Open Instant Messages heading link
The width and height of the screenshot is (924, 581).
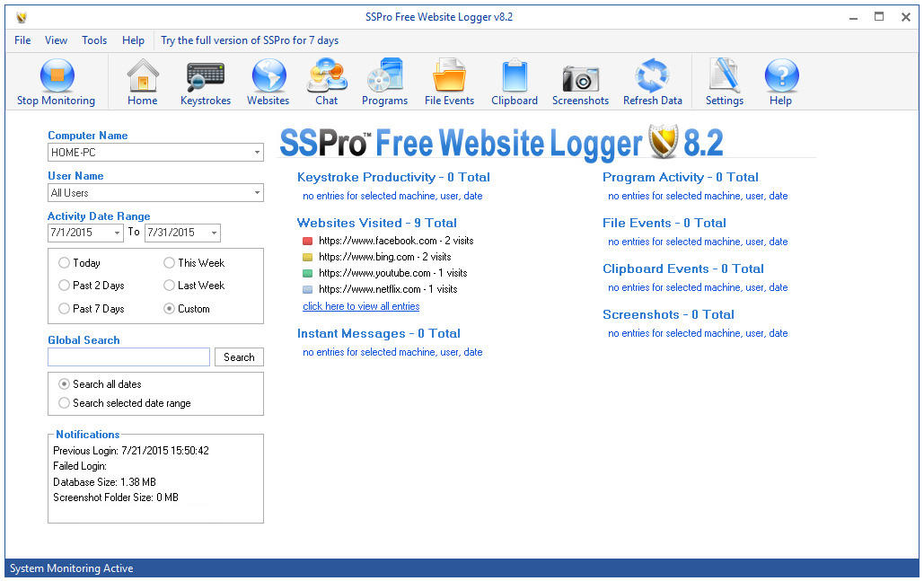coord(379,333)
